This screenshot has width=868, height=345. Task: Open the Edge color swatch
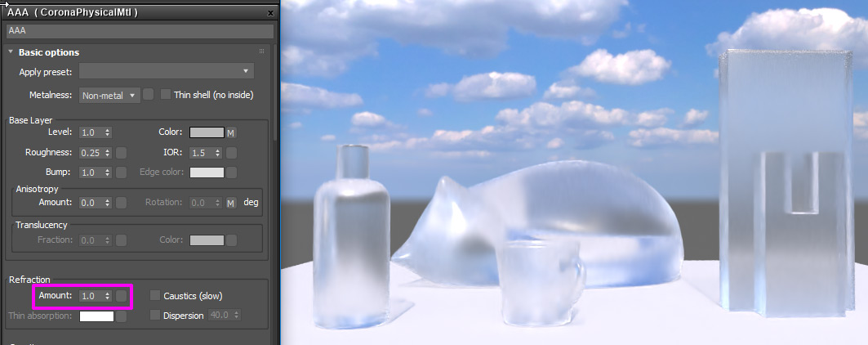click(207, 172)
